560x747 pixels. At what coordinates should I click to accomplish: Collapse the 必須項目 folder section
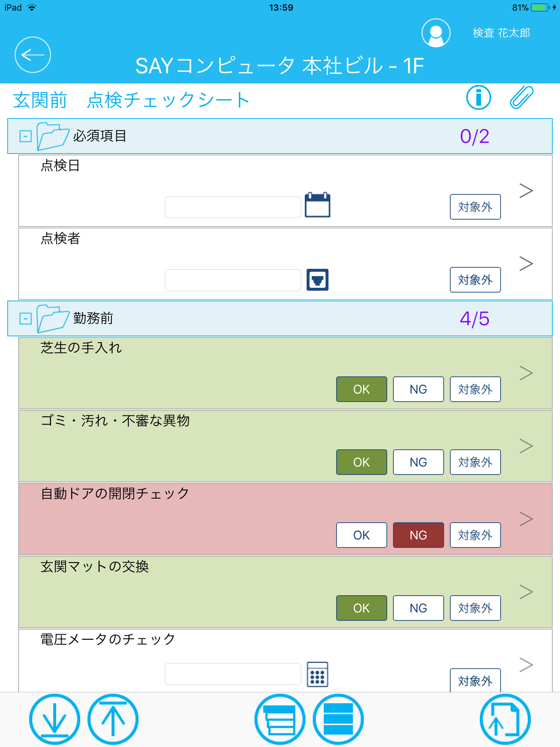26,136
